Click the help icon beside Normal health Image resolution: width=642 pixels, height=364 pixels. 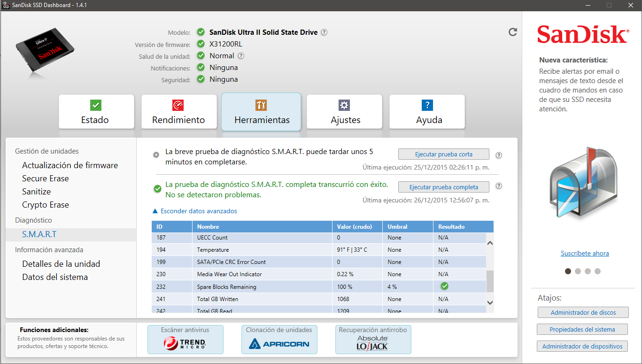[x=241, y=55]
